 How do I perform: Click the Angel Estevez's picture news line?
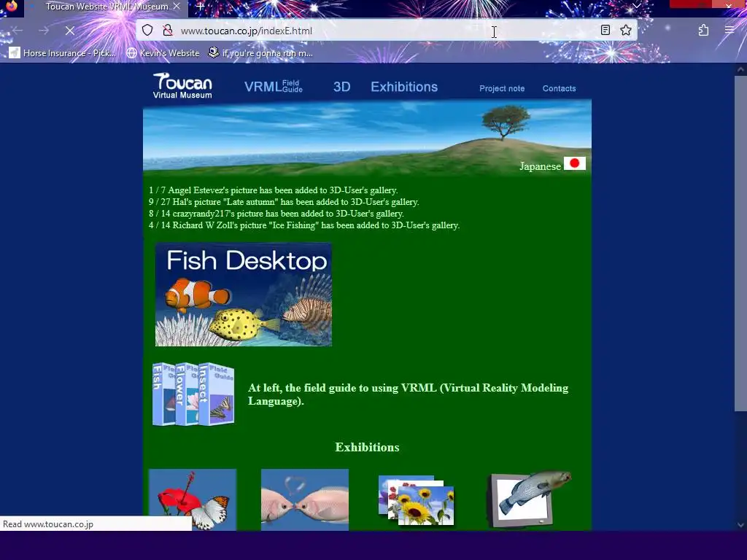[273, 190]
